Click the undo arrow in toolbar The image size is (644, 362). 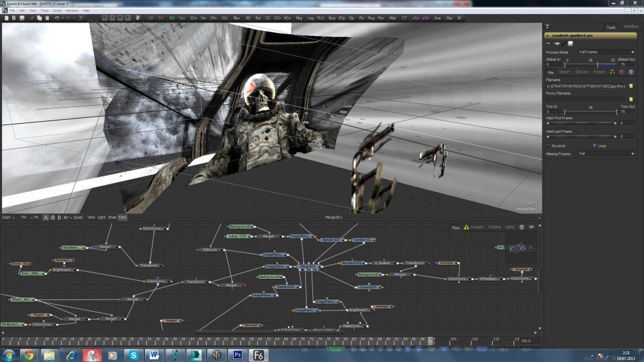[57, 18]
